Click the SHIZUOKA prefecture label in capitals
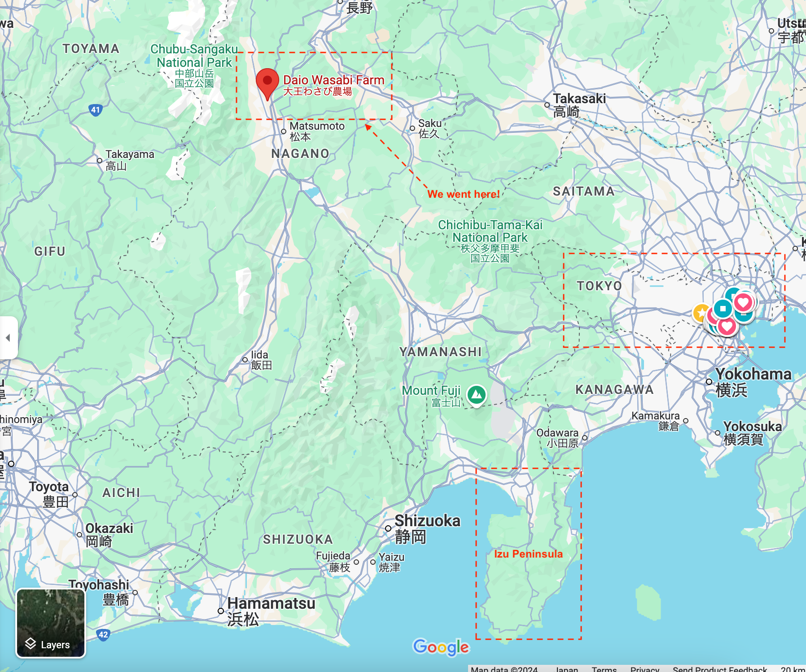This screenshot has height=672, width=806. pos(298,539)
